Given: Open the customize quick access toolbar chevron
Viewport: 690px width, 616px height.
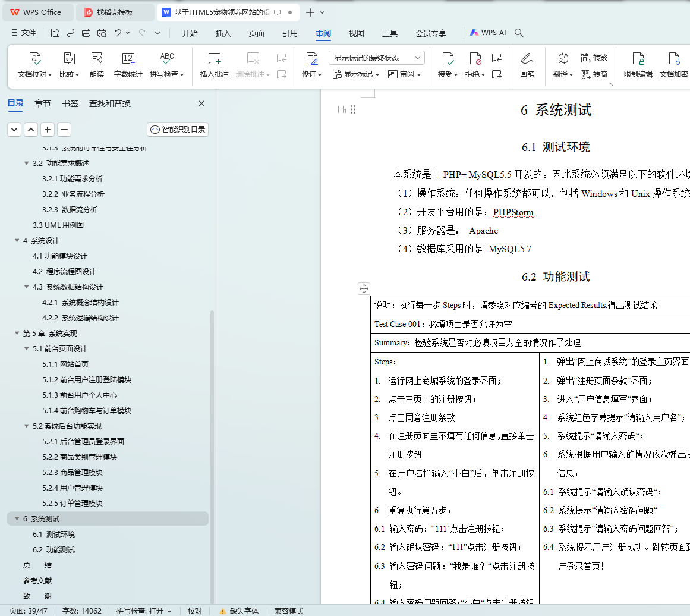Looking at the screenshot, I should [157, 33].
